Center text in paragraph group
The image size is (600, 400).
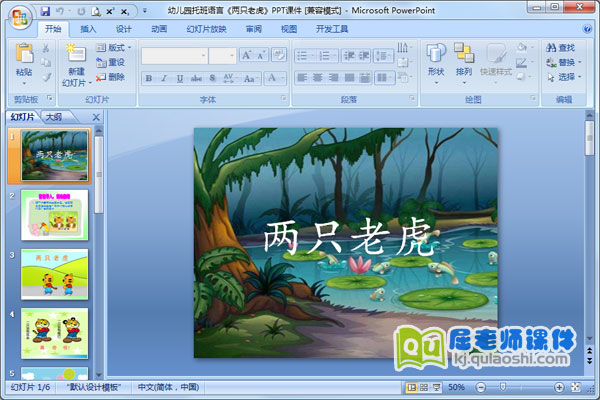(318, 78)
